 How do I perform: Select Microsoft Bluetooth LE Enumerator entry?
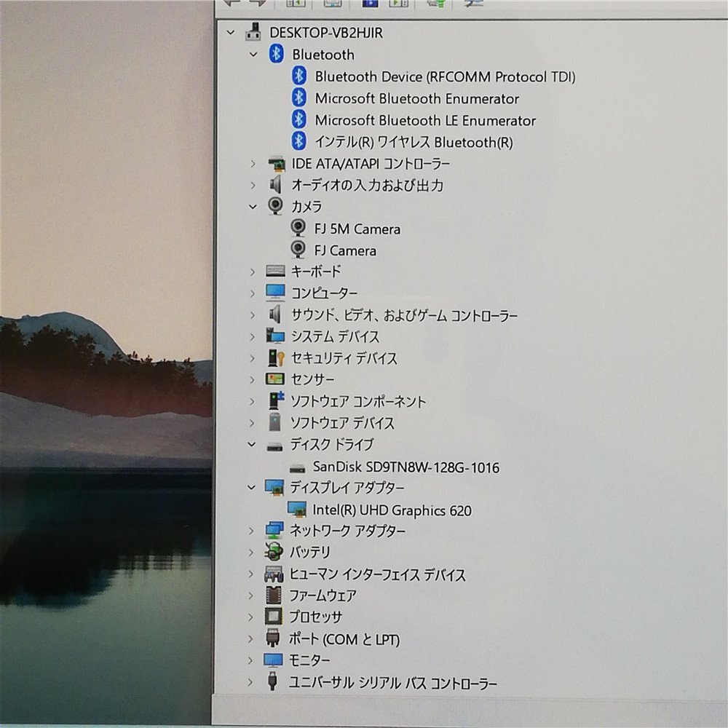425,120
